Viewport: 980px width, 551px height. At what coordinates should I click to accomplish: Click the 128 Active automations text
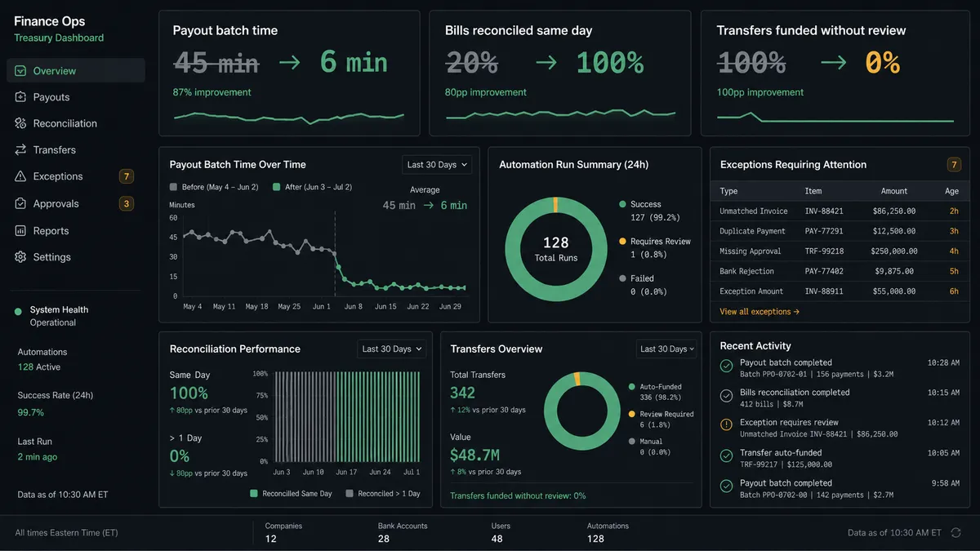point(39,367)
